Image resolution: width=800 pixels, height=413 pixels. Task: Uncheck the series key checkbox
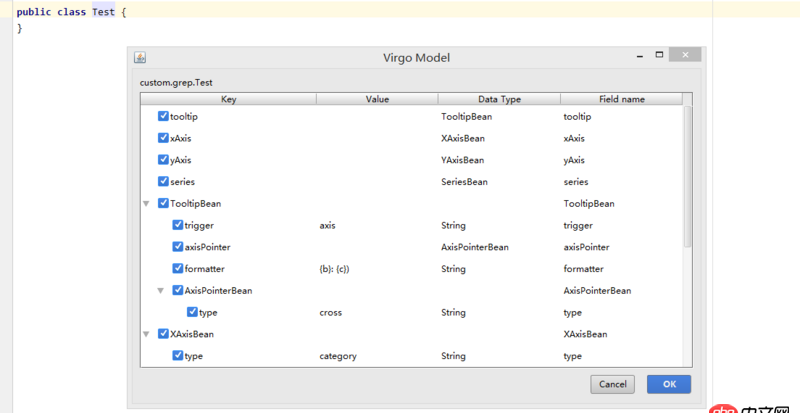[163, 181]
